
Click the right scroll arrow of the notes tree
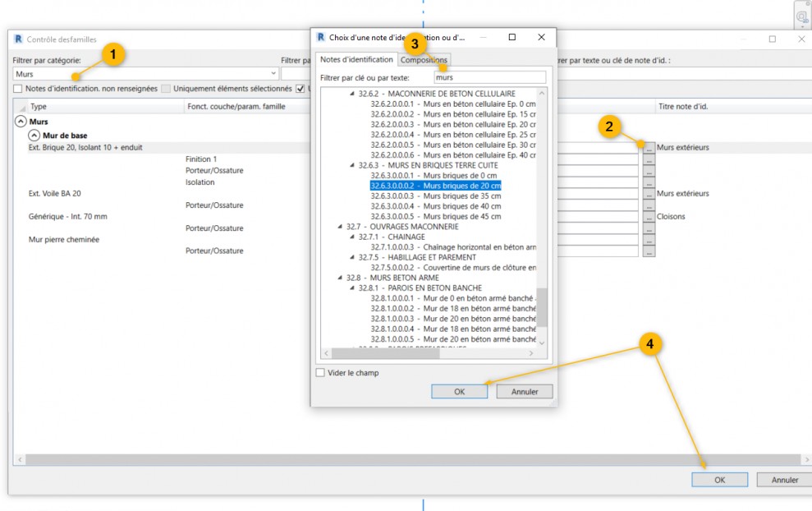pyautogui.click(x=531, y=353)
